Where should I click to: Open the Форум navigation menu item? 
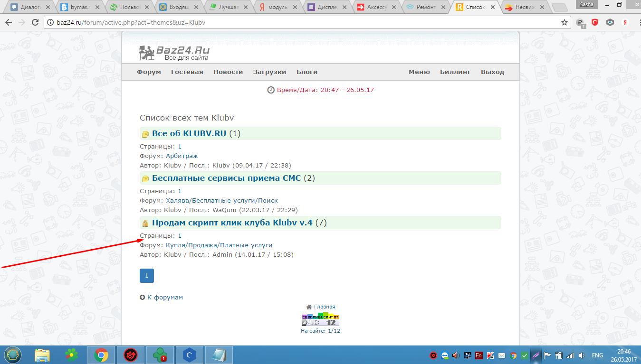[149, 72]
